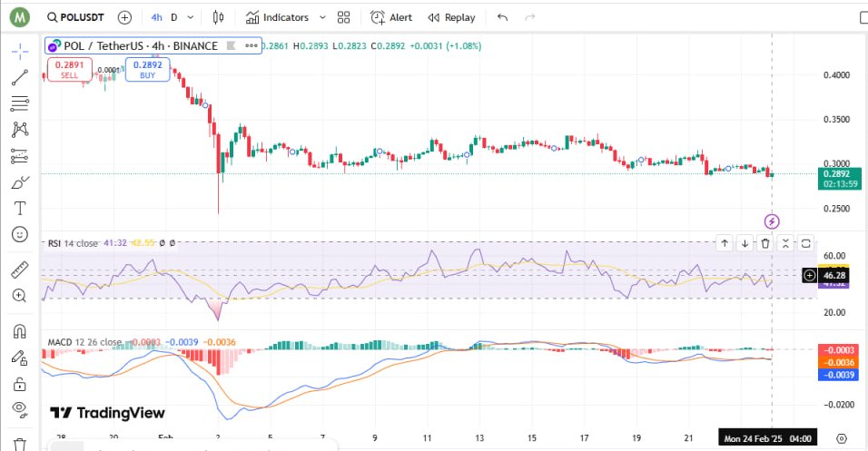The width and height of the screenshot is (868, 451).
Task: Open symbol search for POLUSDT
Action: 76,17
